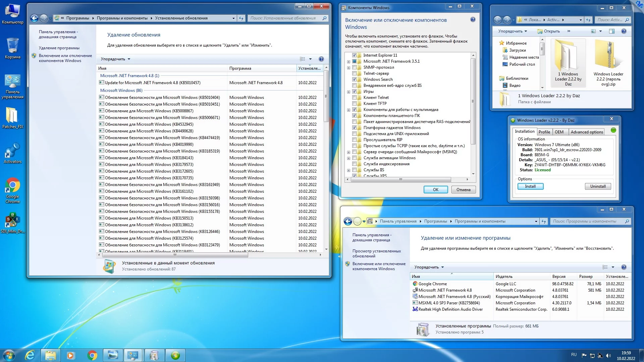The image size is (644, 362).
Task: Open Упорядочить dropdown in installed updates window
Action: click(115, 59)
